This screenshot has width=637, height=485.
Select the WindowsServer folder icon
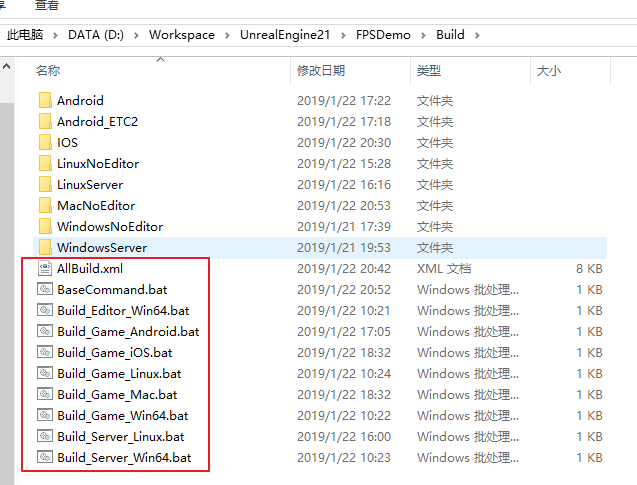coord(45,247)
